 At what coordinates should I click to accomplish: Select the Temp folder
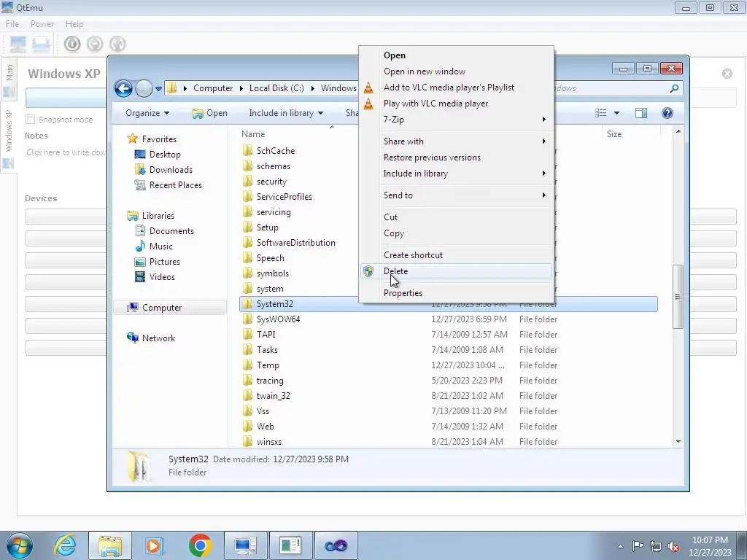tap(268, 365)
